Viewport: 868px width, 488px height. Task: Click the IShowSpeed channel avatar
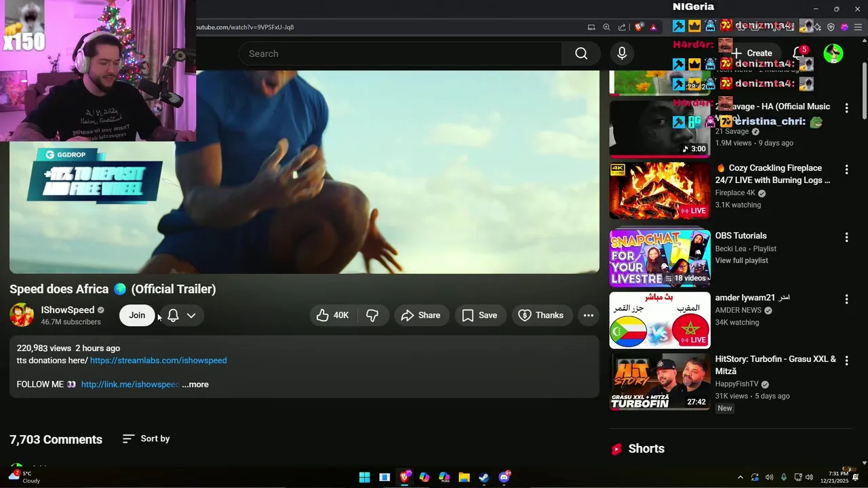tap(22, 315)
